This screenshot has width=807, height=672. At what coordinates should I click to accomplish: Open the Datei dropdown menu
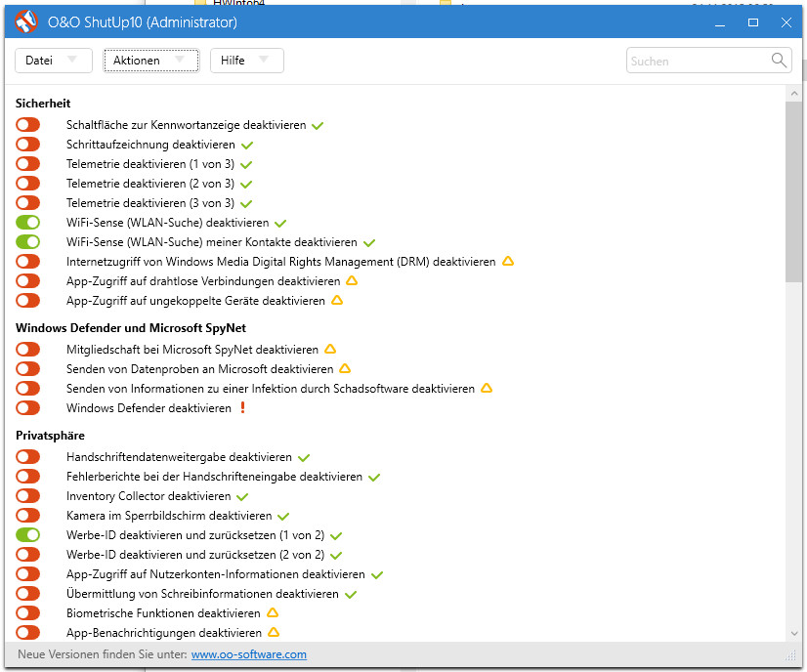click(x=54, y=61)
